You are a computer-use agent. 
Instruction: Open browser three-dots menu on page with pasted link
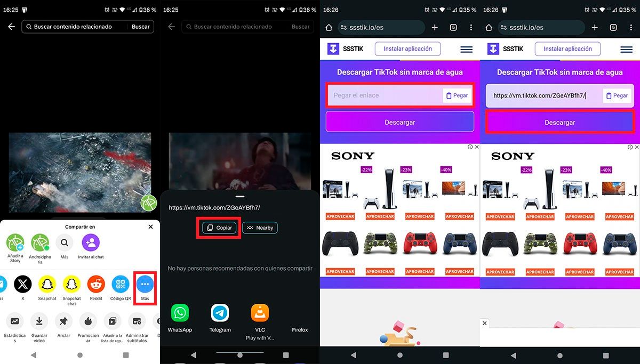point(631,27)
